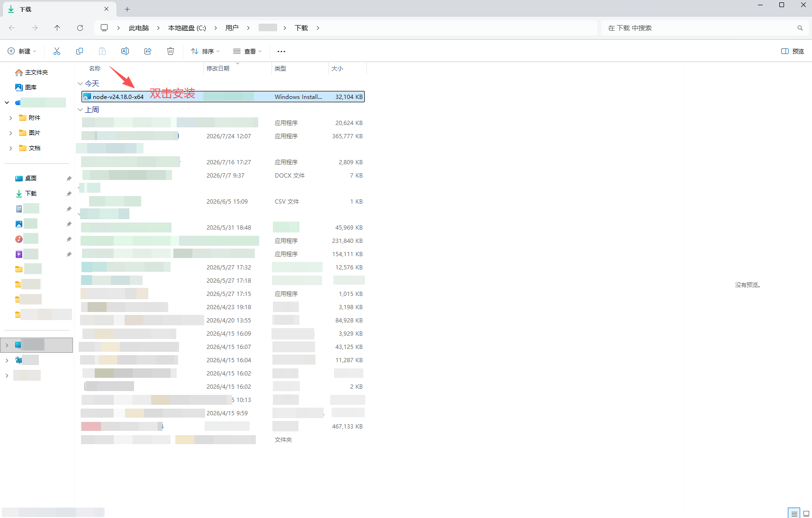This screenshot has height=518, width=812.
Task: Sort by 类型 column header
Action: pyautogui.click(x=280, y=69)
